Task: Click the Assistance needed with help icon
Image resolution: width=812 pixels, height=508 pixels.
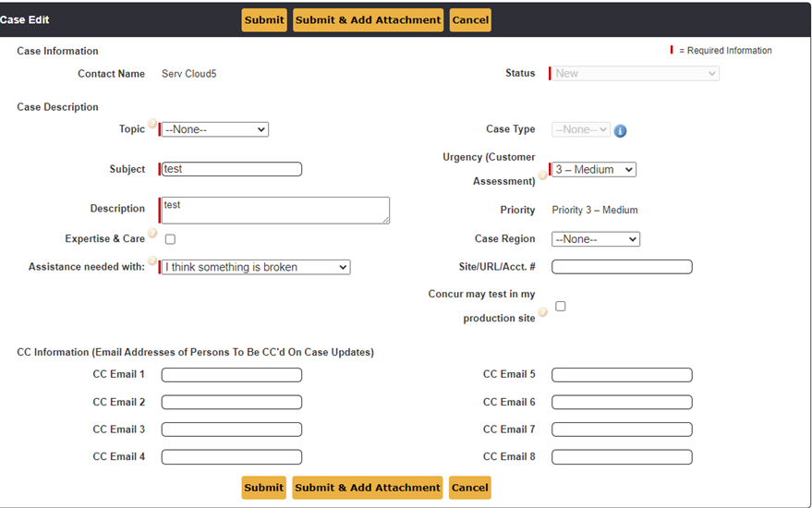Action: pos(152,260)
